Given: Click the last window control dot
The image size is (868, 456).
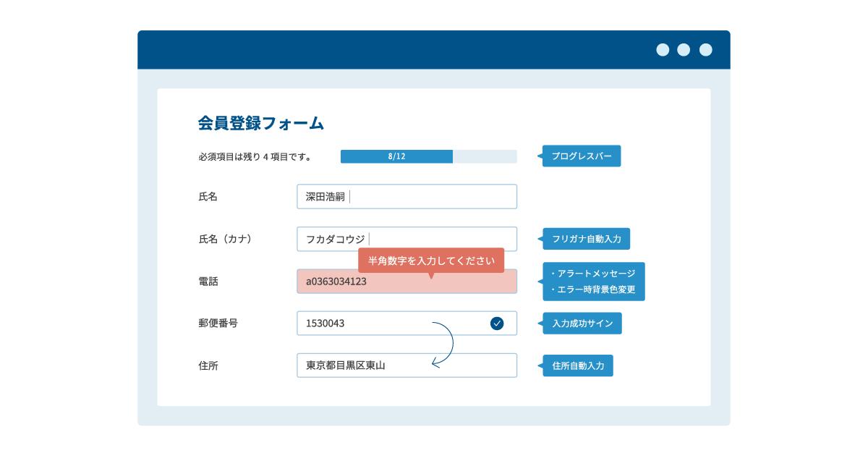Looking at the screenshot, I should (x=706, y=50).
